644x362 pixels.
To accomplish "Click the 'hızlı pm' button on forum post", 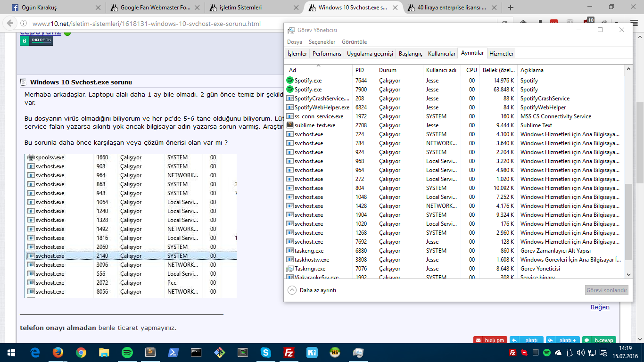I will coord(490,340).
